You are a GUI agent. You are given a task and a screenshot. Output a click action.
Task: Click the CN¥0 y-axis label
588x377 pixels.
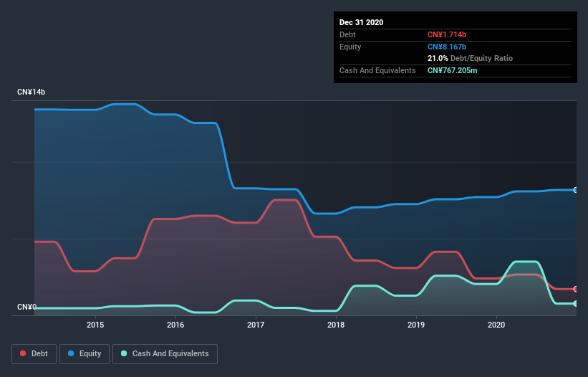pyautogui.click(x=27, y=307)
